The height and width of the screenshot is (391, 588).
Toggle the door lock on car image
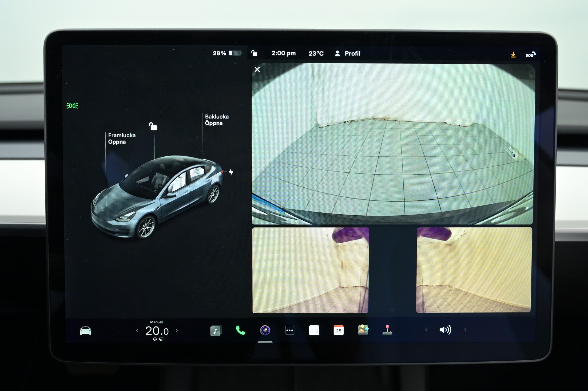(x=153, y=126)
